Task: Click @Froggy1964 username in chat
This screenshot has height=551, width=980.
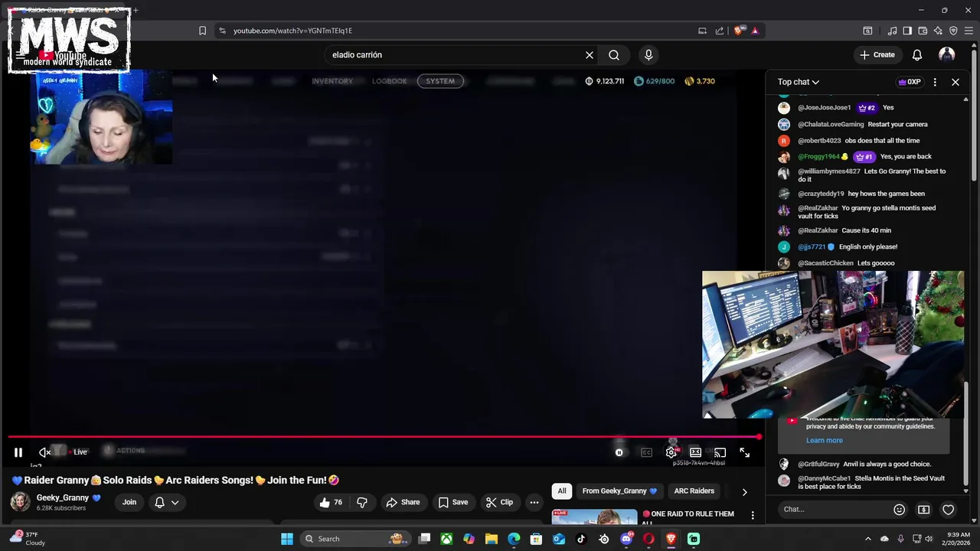Action: pyautogui.click(x=818, y=157)
